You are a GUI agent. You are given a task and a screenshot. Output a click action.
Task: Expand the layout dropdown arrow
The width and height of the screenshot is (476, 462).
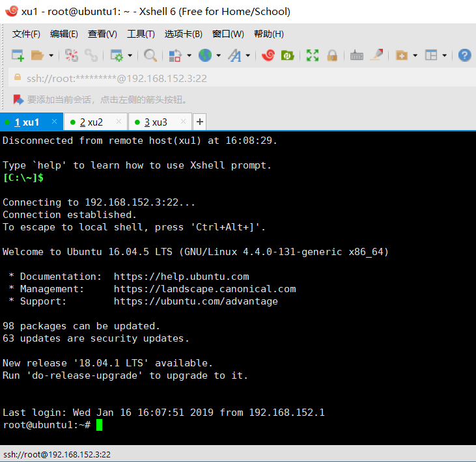[x=445, y=55]
